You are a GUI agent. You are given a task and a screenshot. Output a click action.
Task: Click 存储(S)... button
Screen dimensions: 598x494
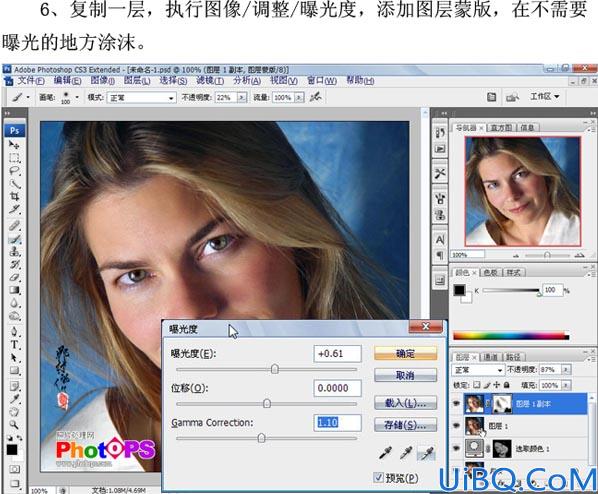(405, 424)
